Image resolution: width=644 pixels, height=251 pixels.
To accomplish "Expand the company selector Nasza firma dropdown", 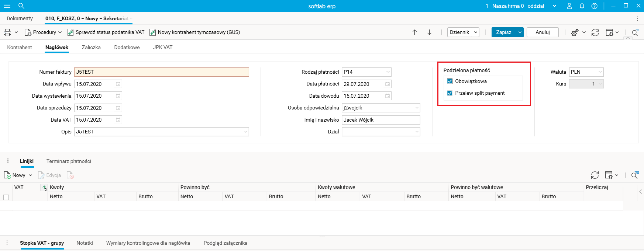I will [x=554, y=6].
